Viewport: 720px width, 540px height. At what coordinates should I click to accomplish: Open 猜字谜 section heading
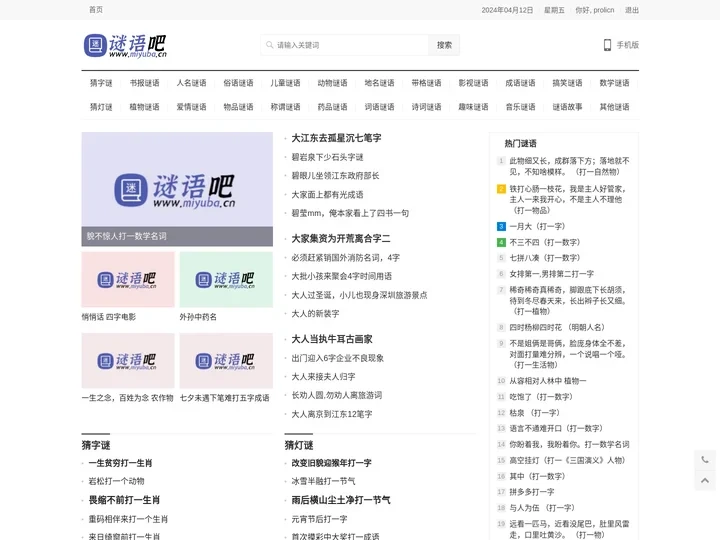click(96, 445)
